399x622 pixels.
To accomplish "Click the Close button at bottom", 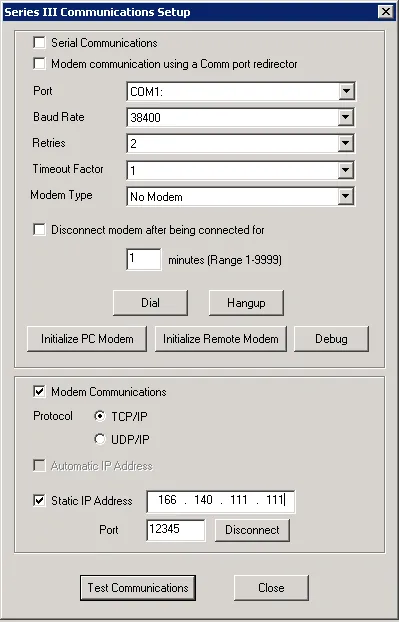I will (x=271, y=587).
